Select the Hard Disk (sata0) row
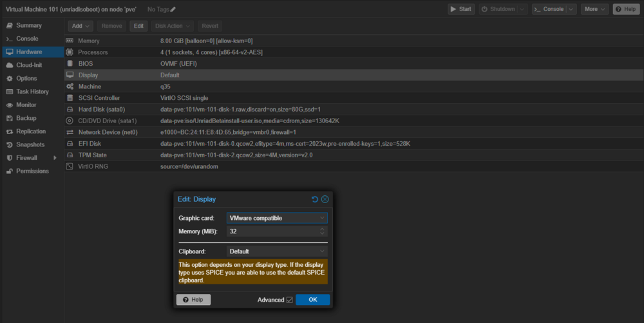The image size is (644, 323). (354, 110)
